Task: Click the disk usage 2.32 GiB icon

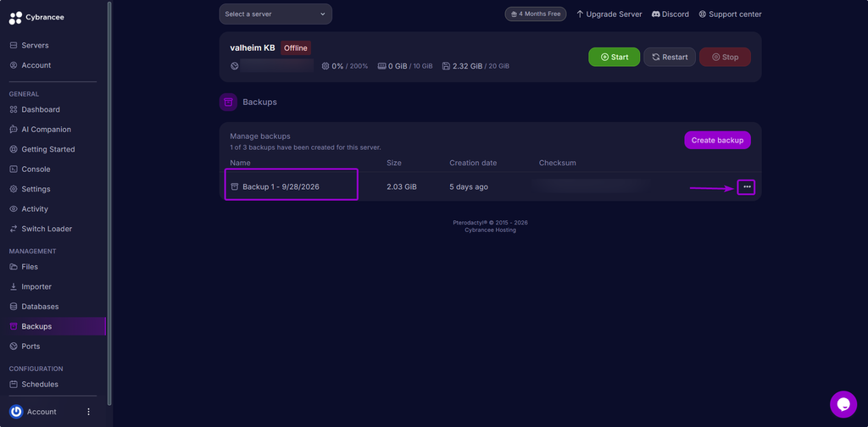Action: point(446,66)
